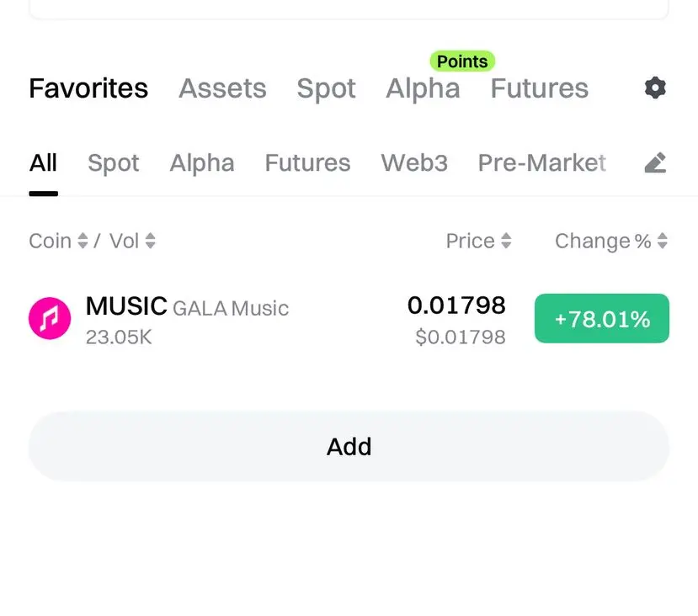698x616 pixels.
Task: Tap the edit pencil icon
Action: point(655,162)
